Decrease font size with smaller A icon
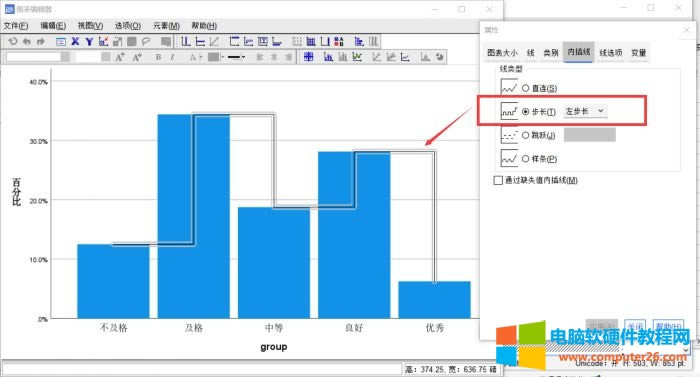Screen dimensions: 700x377 coord(137,57)
